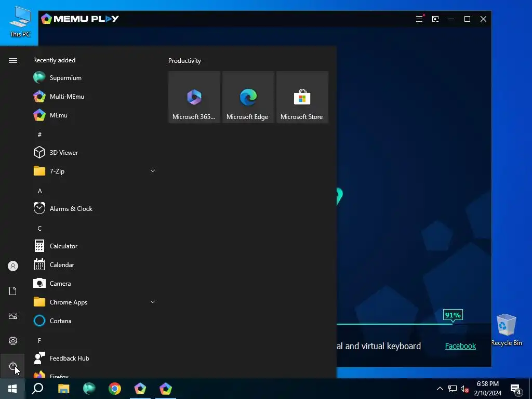Open the clock showing 6:58 PM

click(487, 389)
